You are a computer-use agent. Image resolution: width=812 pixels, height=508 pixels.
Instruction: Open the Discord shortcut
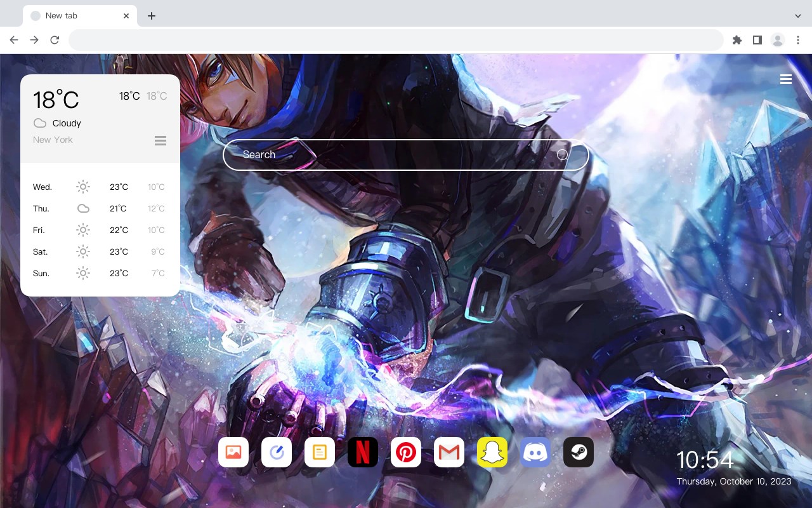click(535, 452)
